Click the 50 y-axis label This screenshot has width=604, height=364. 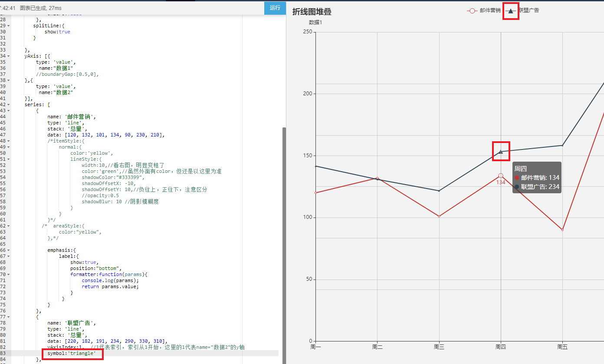[309, 279]
